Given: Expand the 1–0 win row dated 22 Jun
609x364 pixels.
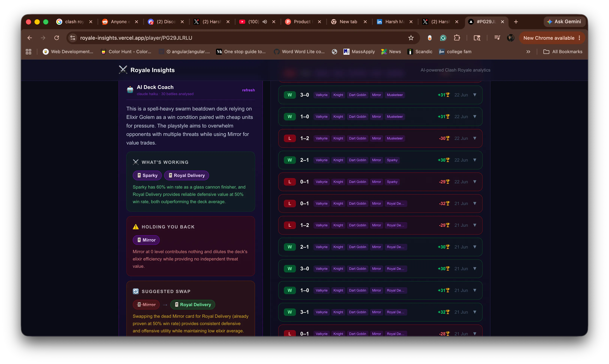Looking at the screenshot, I should click(475, 116).
